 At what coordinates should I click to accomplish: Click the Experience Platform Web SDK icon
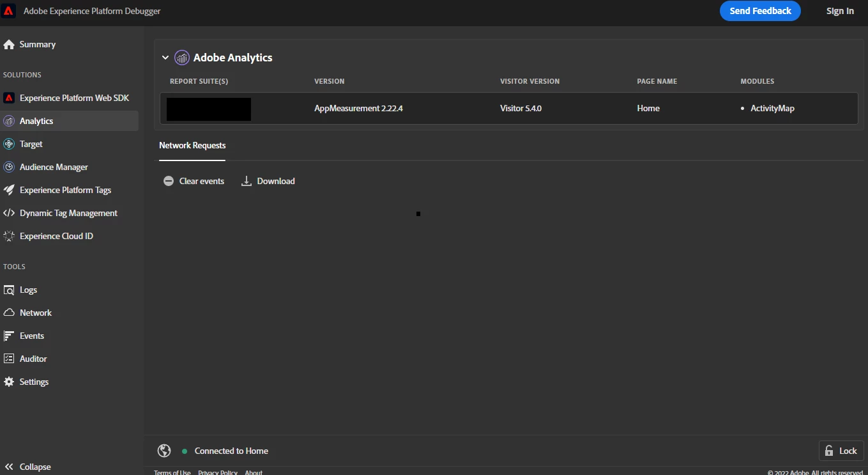coord(9,98)
